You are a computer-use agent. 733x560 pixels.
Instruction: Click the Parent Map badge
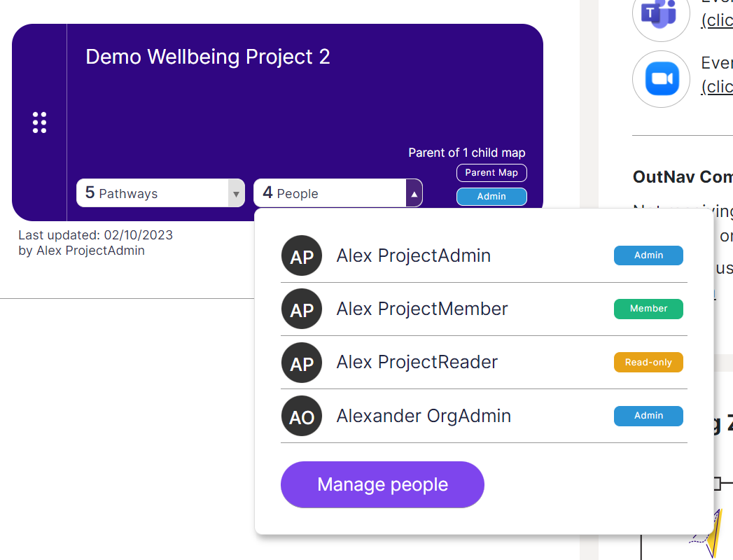(491, 173)
